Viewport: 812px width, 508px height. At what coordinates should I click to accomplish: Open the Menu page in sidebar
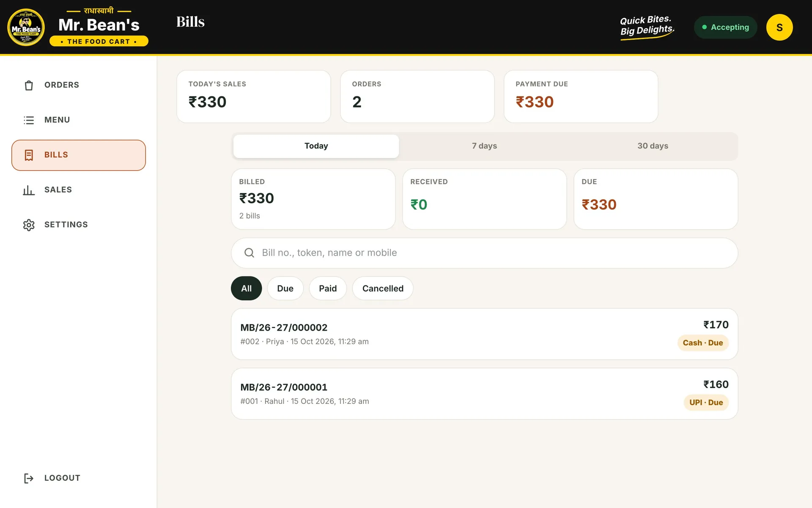(x=79, y=120)
